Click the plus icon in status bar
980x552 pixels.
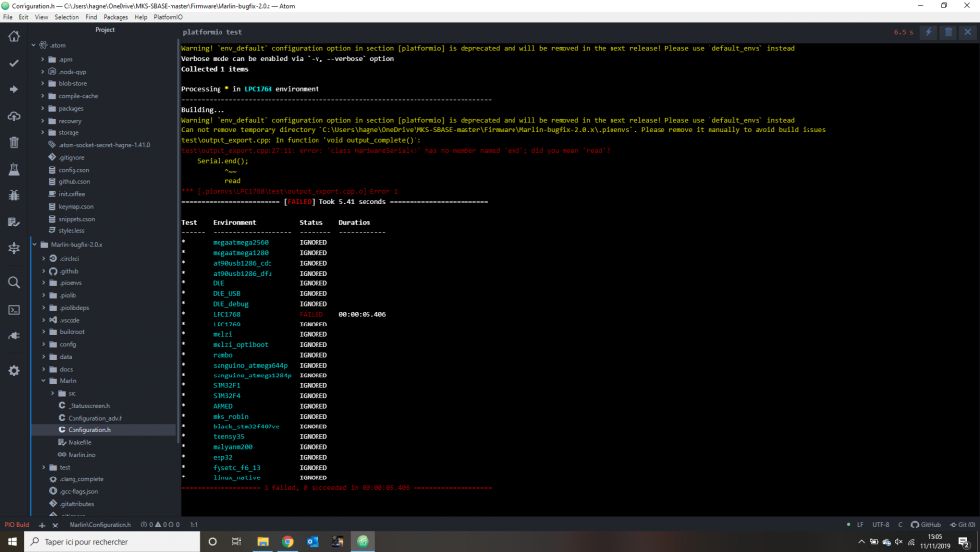pyautogui.click(x=42, y=525)
